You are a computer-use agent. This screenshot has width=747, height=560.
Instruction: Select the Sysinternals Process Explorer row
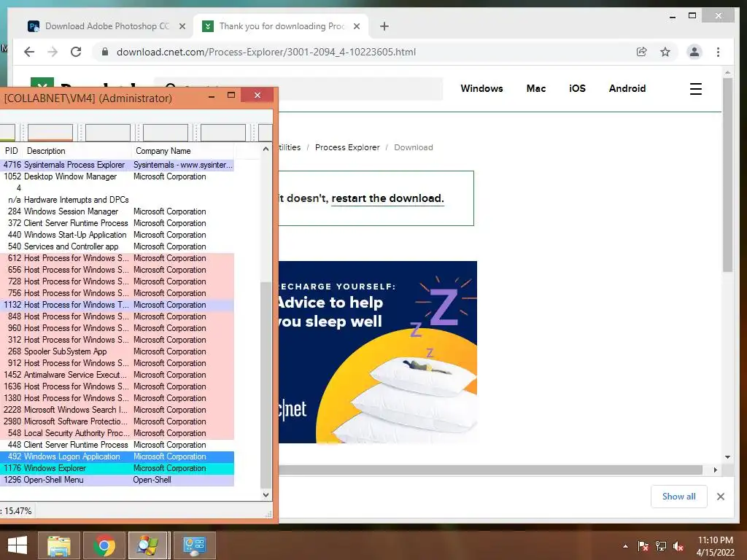click(117, 165)
